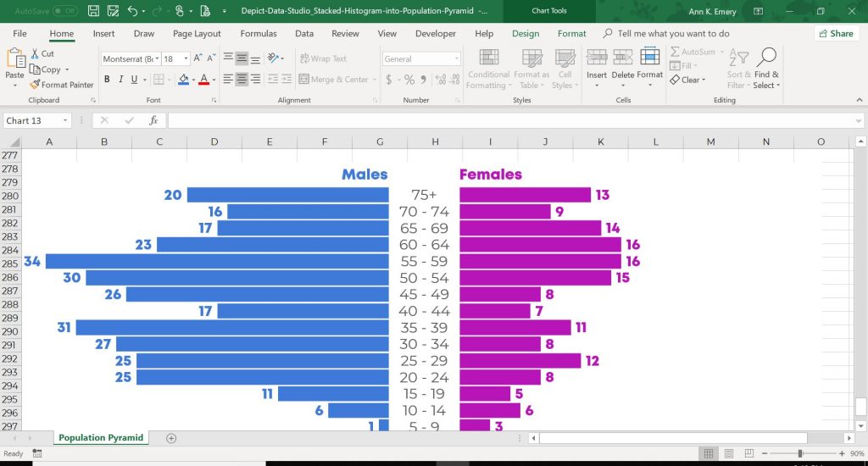The height and width of the screenshot is (466, 868).
Task: Open the File tab
Action: tap(20, 33)
